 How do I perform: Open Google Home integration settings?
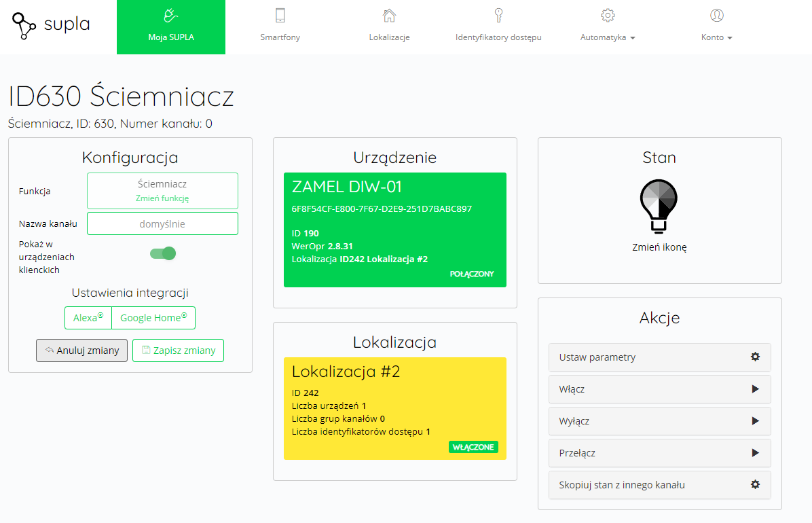153,318
